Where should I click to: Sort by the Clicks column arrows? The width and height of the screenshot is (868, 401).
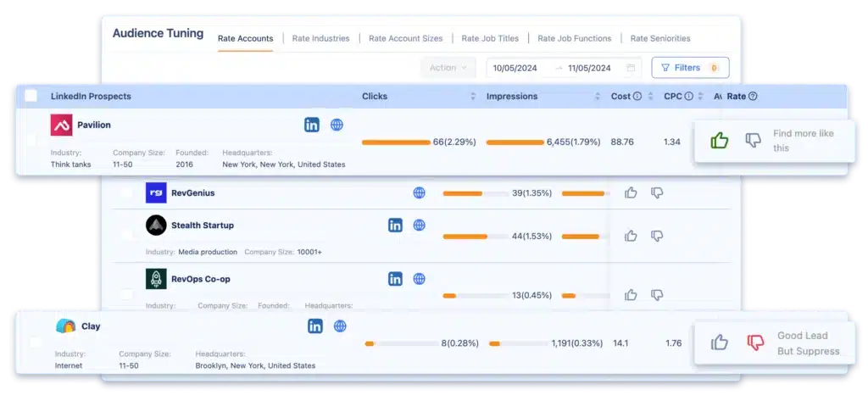(473, 97)
